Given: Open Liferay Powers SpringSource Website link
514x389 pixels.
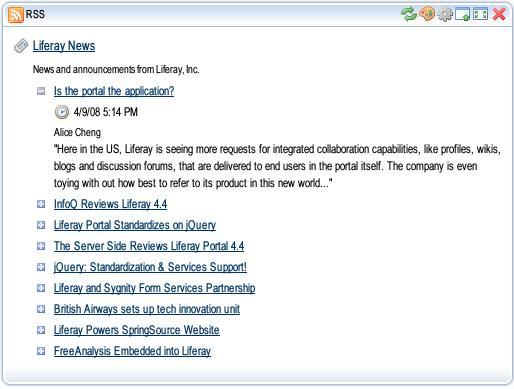Looking at the screenshot, I should click(137, 330).
